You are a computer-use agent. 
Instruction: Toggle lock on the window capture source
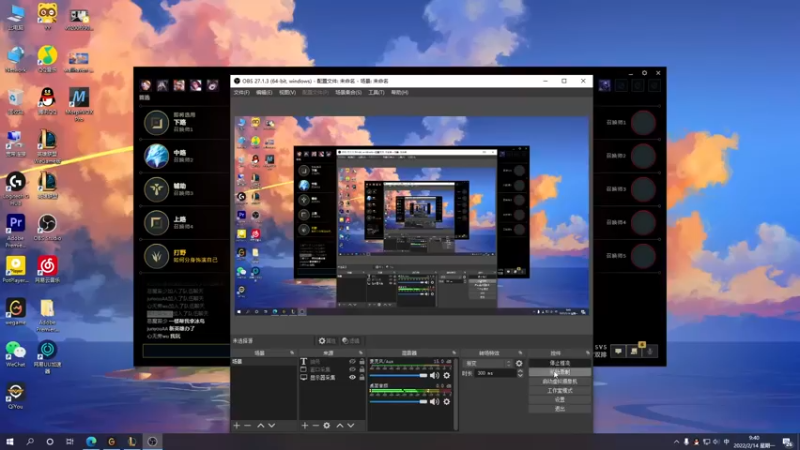coord(362,369)
